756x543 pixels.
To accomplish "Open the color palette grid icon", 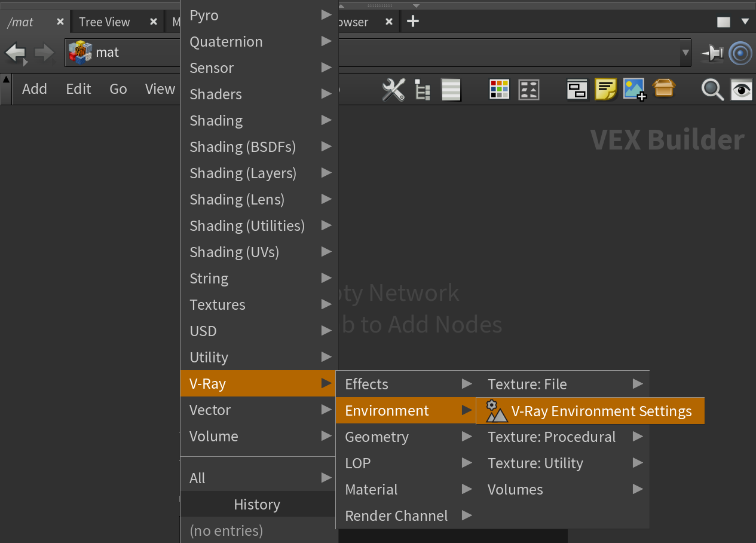I will [x=499, y=90].
